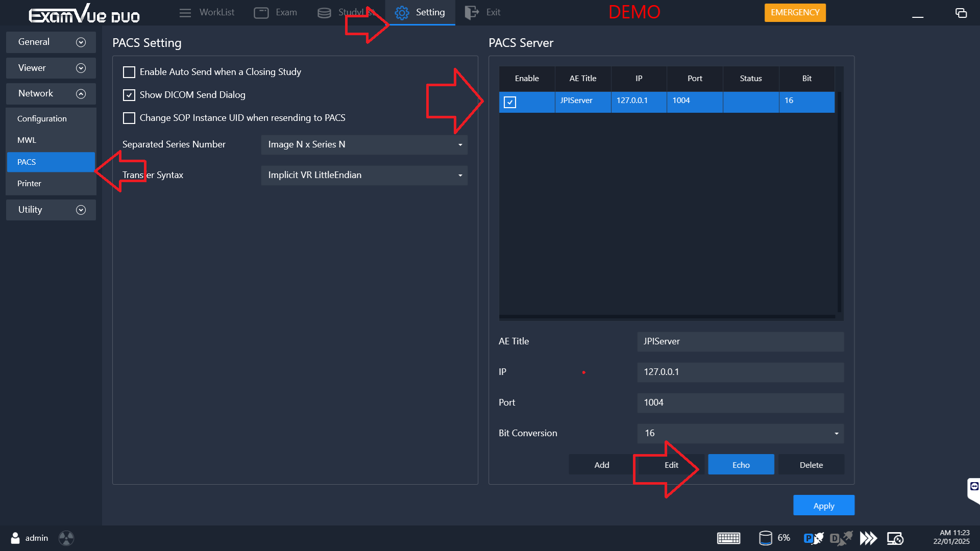
Task: Click the Echo button
Action: point(741,465)
